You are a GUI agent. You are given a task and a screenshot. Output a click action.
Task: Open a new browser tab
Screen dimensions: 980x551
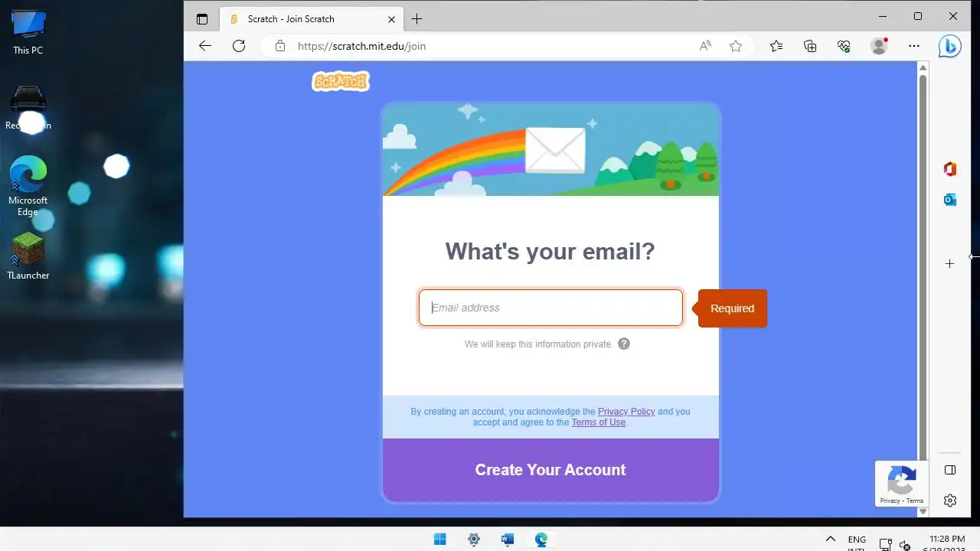tap(416, 19)
